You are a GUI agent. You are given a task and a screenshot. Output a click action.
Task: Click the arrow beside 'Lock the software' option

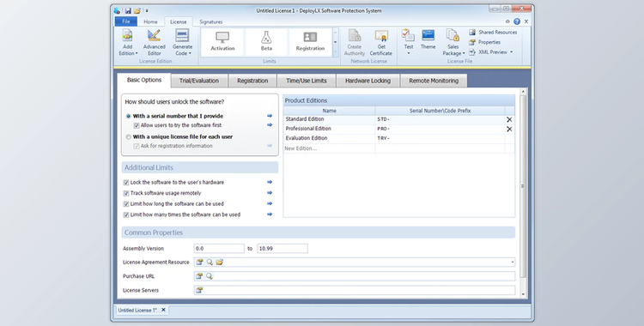point(270,182)
